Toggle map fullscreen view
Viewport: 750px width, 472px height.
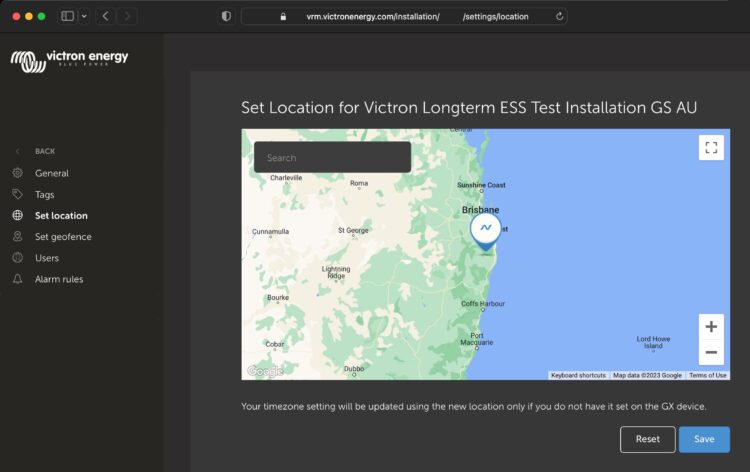(x=711, y=147)
